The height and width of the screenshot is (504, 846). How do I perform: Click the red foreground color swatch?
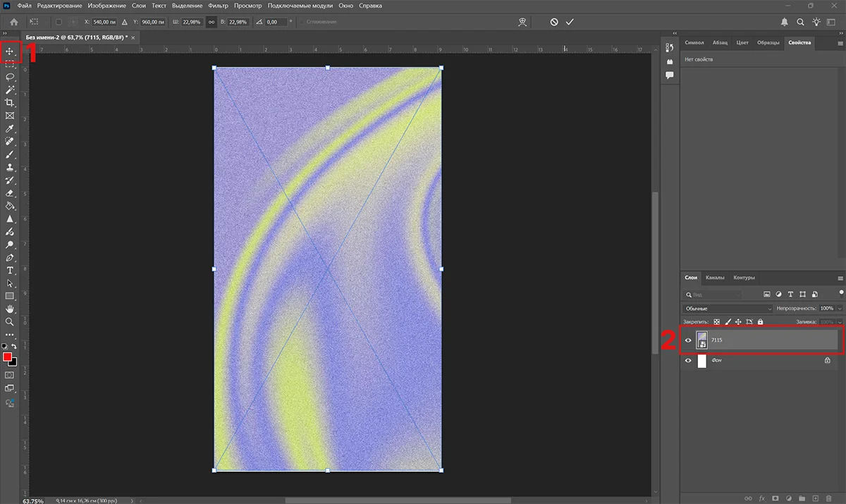point(7,357)
